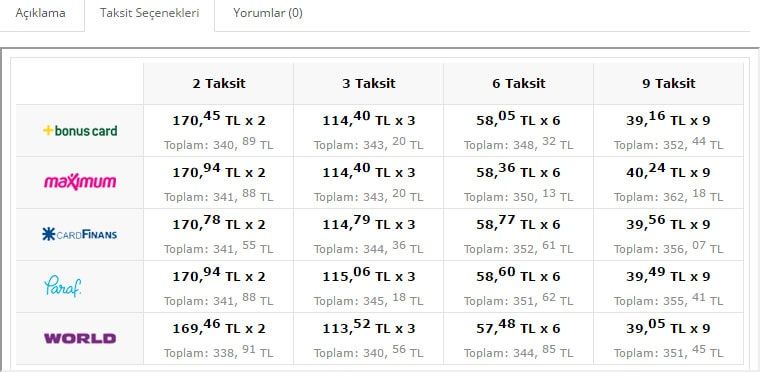Click the 3 Taksit column header

click(x=368, y=83)
